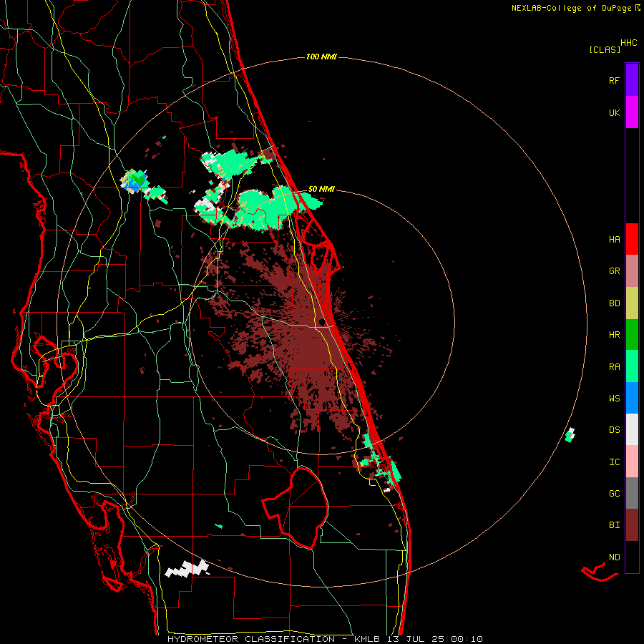This screenshot has width=644, height=644.
Task: Click the 50 NMI range ring label
Action: [321, 189]
